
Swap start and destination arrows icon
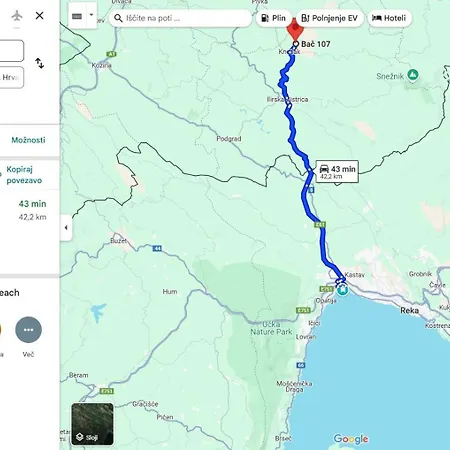click(x=40, y=63)
